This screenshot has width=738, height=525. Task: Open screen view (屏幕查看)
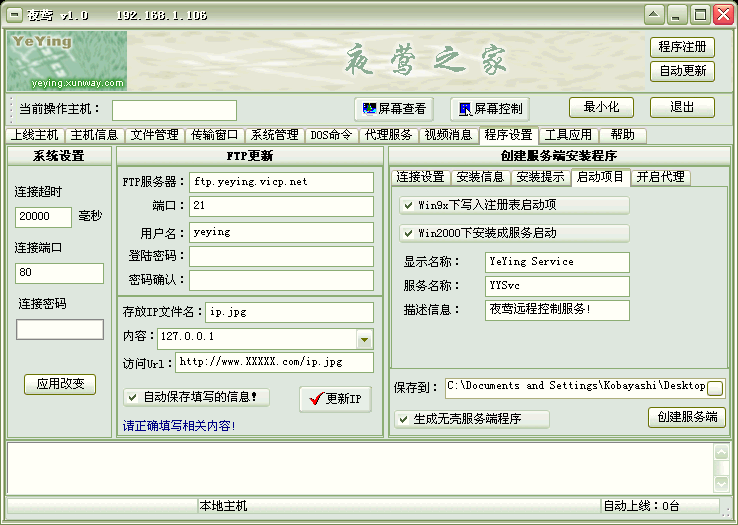395,108
